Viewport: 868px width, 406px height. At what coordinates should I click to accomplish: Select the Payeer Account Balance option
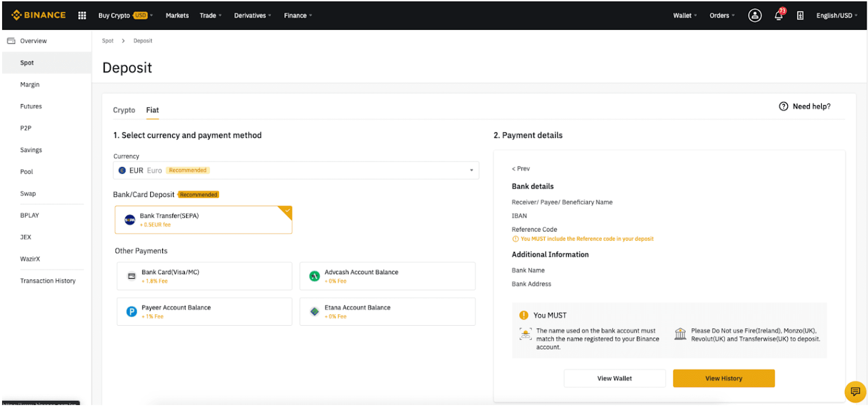[205, 311]
